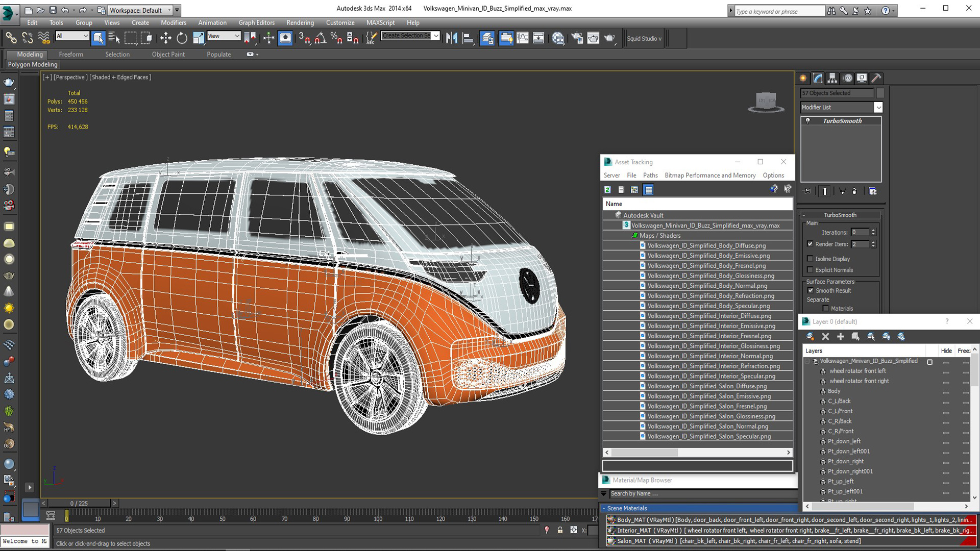Open the Modifier List dropdown
This screenshot has width=980, height=551.
point(878,107)
